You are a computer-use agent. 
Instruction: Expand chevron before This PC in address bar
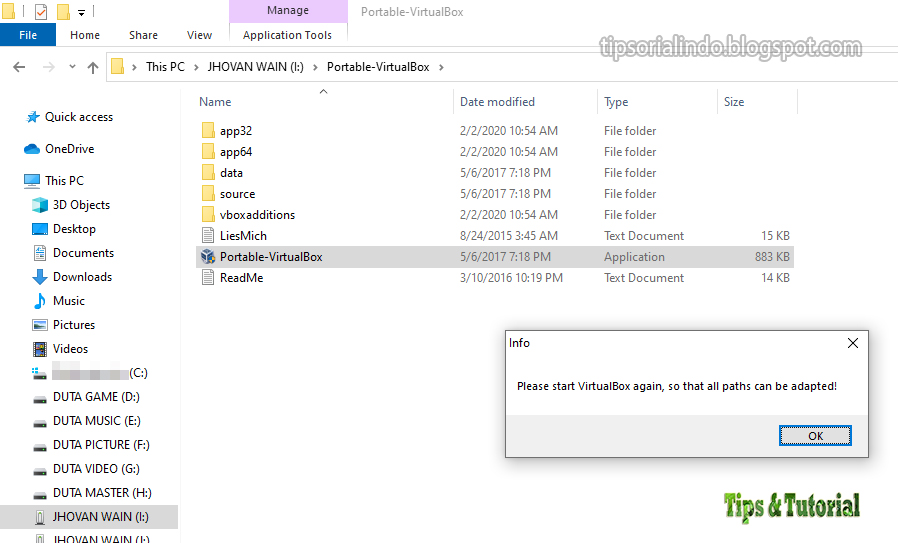134,67
